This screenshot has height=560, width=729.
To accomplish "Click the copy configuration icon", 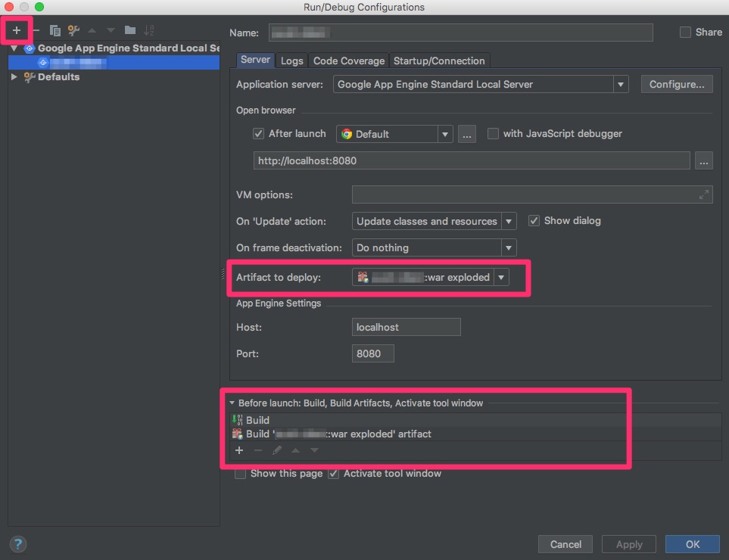I will tap(55, 30).
